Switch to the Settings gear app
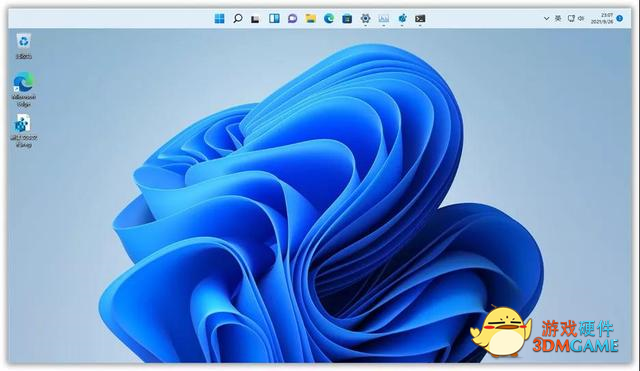Image resolution: width=640 pixels, height=371 pixels. [365, 18]
